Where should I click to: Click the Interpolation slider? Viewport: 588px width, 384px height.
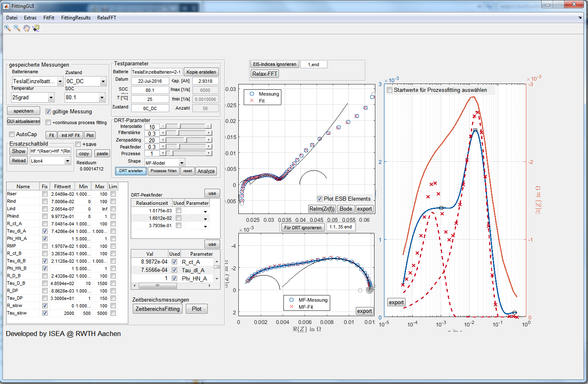pyautogui.click(x=186, y=126)
